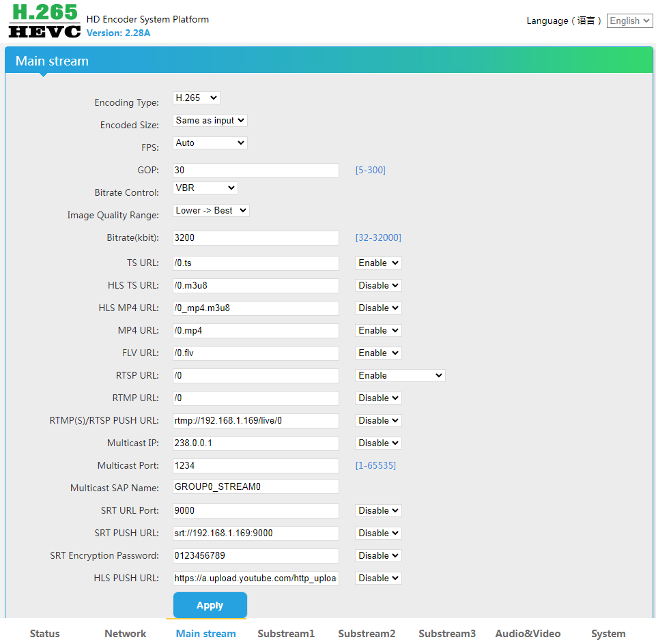Image resolution: width=656 pixels, height=644 pixels.
Task: Open the Image Quality Range dropdown
Action: pos(211,210)
